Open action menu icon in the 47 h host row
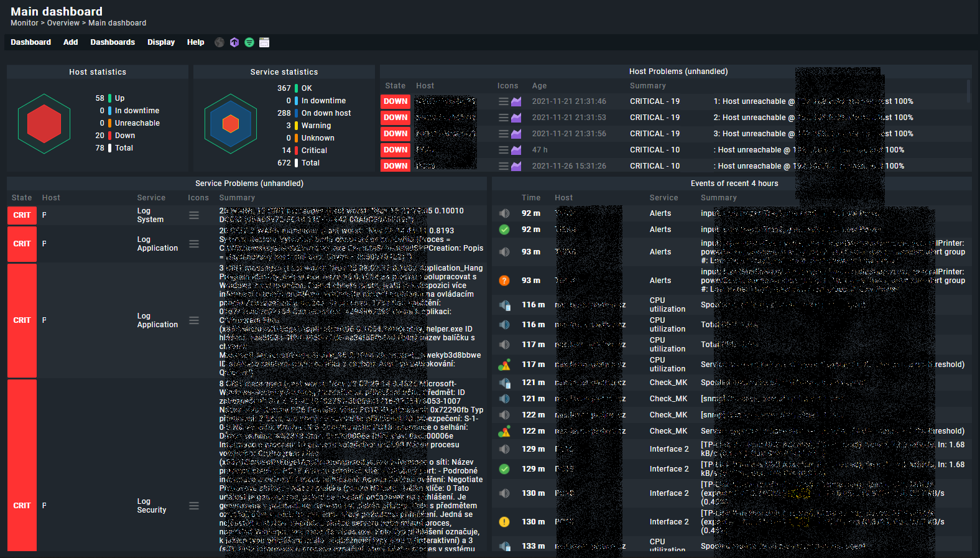 click(504, 150)
